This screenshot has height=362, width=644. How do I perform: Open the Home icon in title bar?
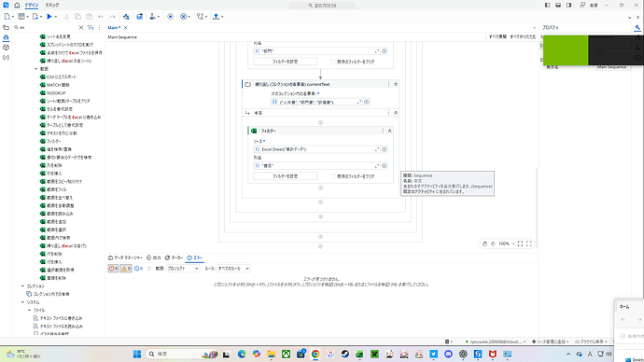tap(17, 6)
